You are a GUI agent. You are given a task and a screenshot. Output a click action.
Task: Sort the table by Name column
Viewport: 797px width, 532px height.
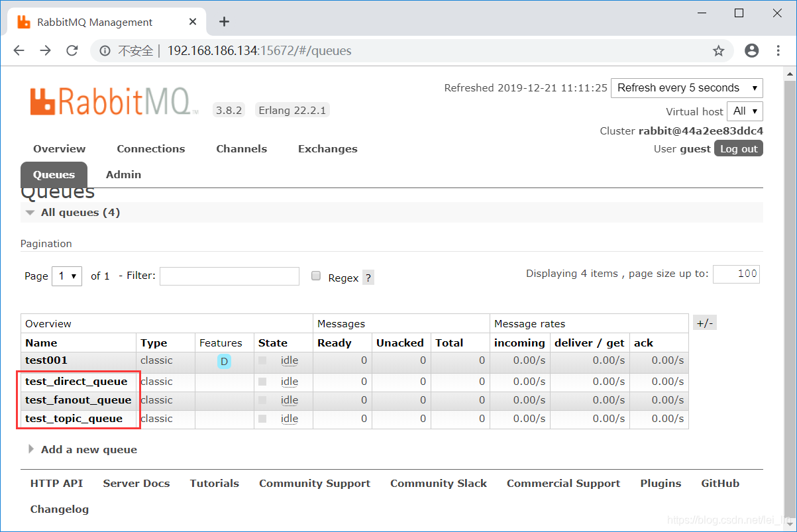(41, 343)
